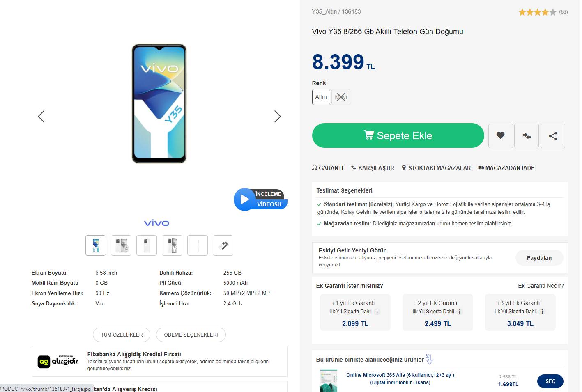Click info icon on +3 yıl Ek Garanti
The height and width of the screenshot is (392, 582).
pos(542,312)
